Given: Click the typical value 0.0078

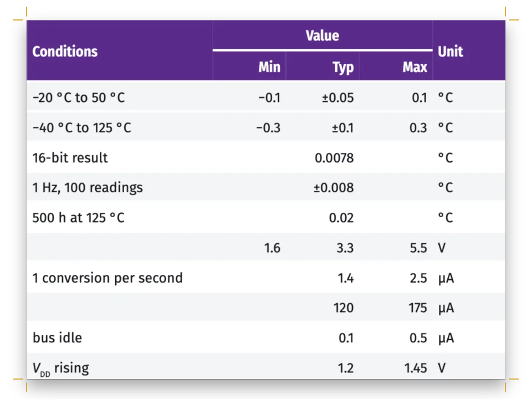Looking at the screenshot, I should 334,158.
